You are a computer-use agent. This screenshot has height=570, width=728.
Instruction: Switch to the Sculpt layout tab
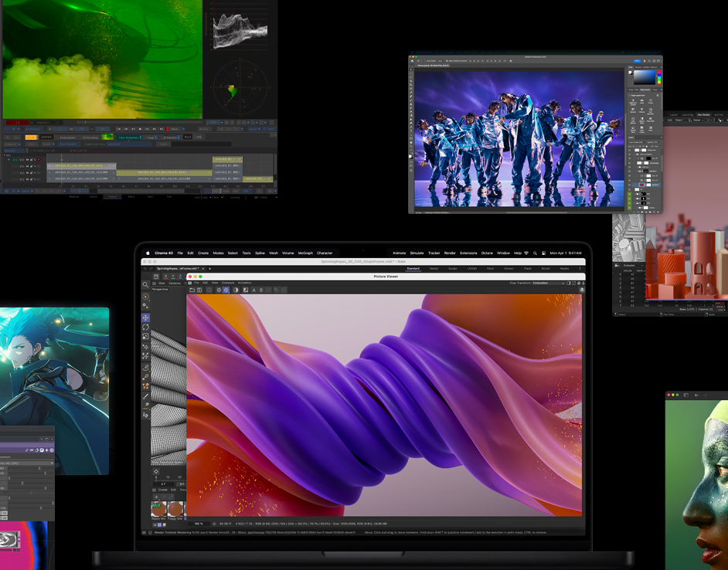coord(453,269)
